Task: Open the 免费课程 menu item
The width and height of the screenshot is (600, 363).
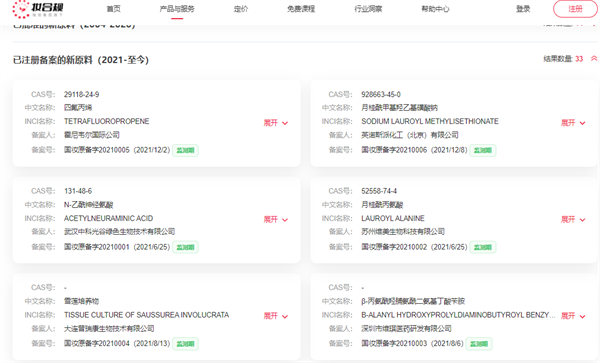Action: pyautogui.click(x=301, y=9)
